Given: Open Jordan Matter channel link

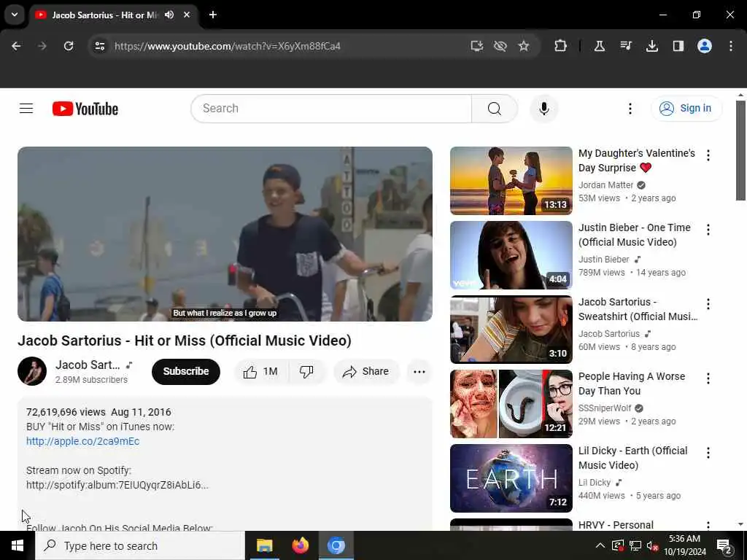Looking at the screenshot, I should [x=606, y=185].
